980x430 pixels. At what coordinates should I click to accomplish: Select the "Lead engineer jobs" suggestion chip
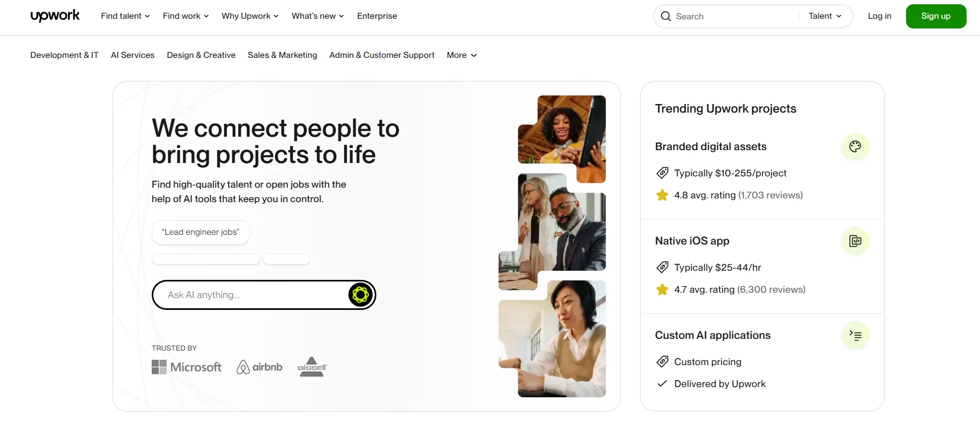point(201,232)
